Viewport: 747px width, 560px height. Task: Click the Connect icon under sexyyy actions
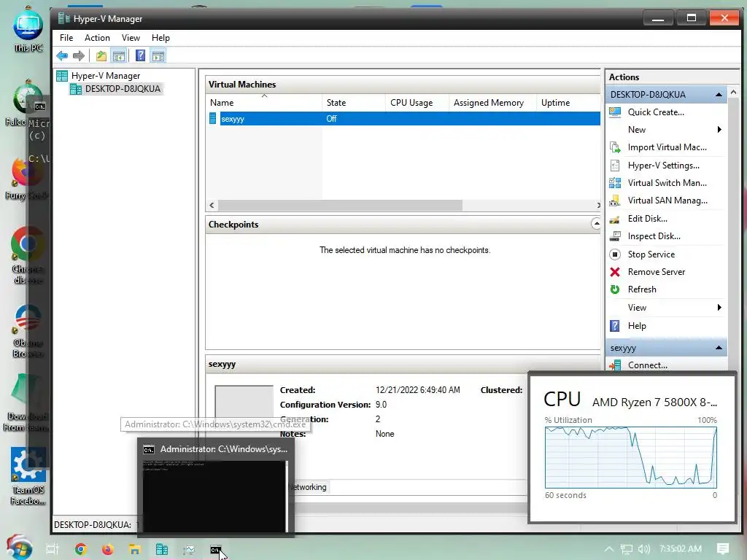click(615, 365)
